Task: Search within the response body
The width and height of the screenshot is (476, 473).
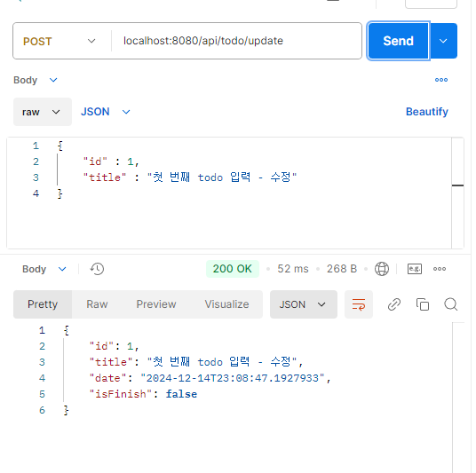Action: click(451, 304)
